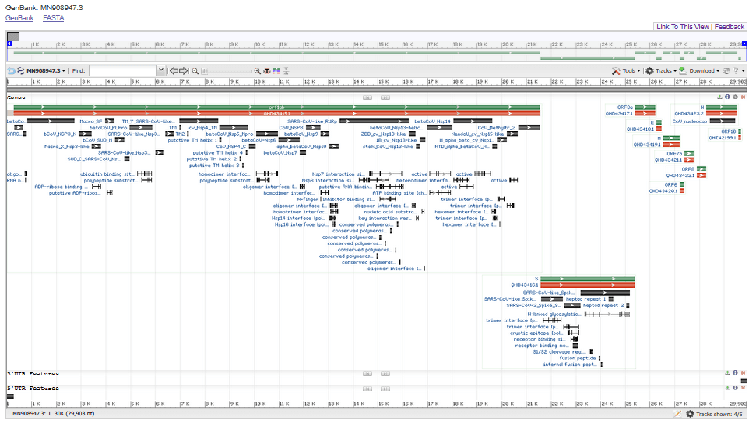The image size is (749, 421).
Task: Click the flip strands icon in toolbar
Action: [21, 71]
